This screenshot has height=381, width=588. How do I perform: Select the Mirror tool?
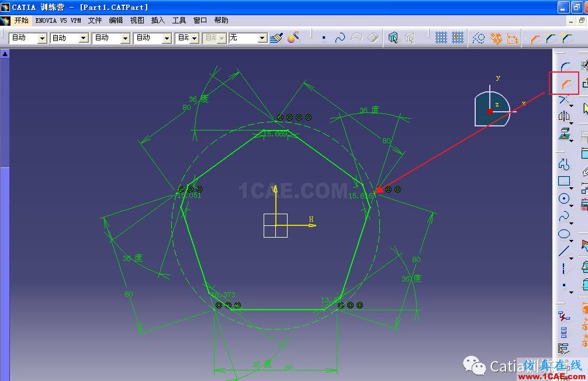563,116
